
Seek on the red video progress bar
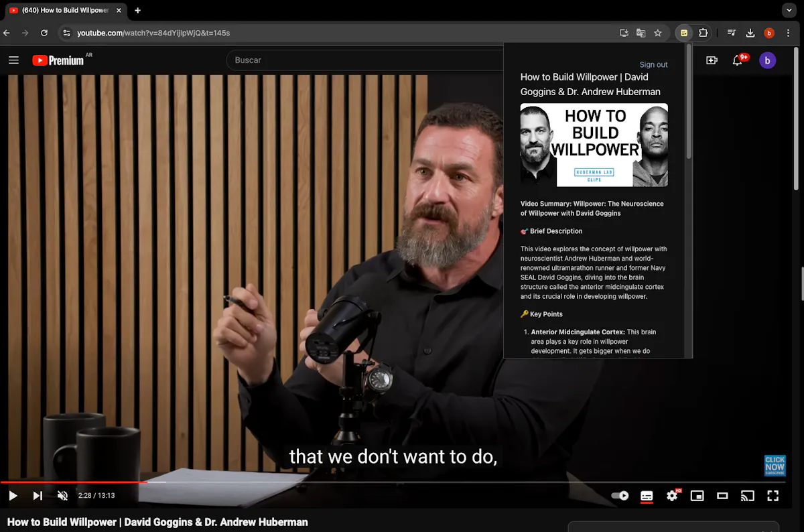click(x=74, y=482)
